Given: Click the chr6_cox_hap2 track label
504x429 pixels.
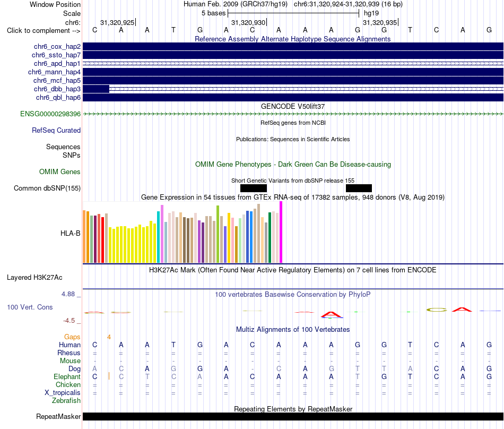Looking at the screenshot, I should (x=57, y=47).
